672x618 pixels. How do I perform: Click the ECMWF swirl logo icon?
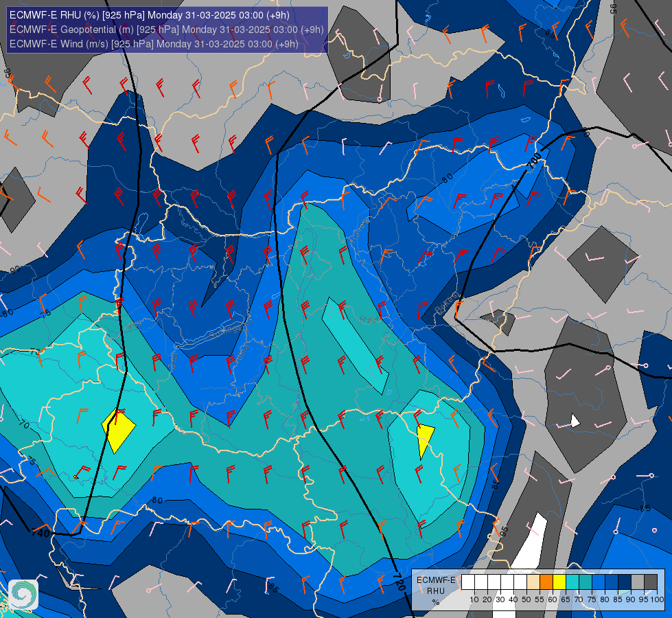click(x=23, y=595)
